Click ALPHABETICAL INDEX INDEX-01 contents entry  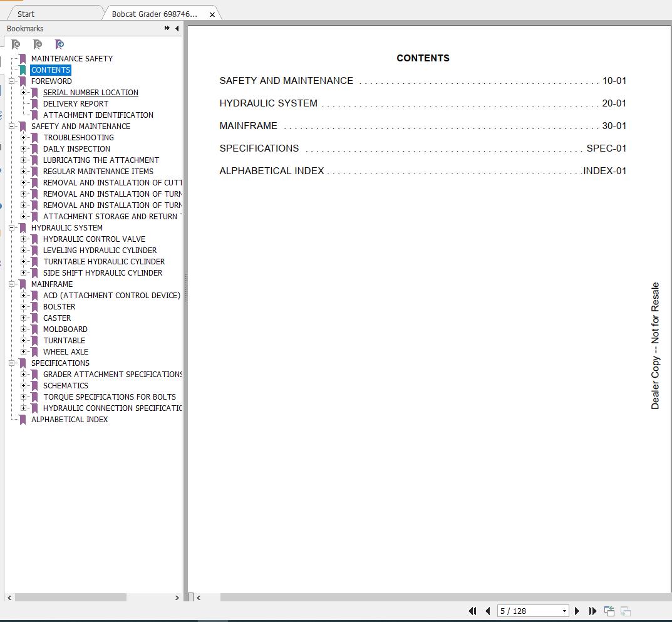[x=423, y=170]
